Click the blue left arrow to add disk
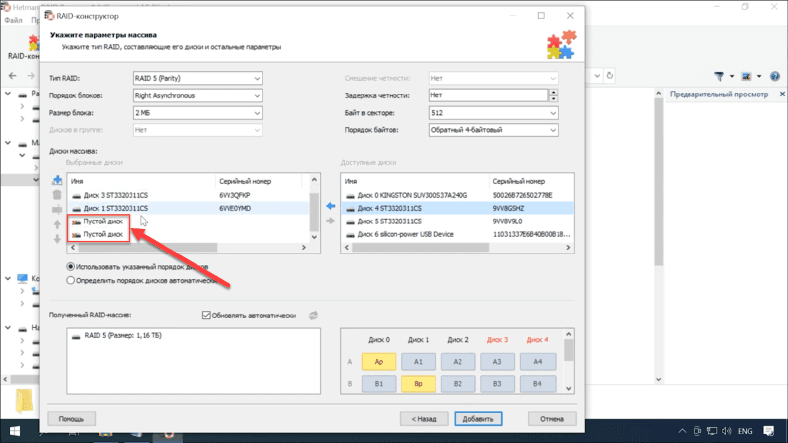The height and width of the screenshot is (443, 788). tap(330, 206)
